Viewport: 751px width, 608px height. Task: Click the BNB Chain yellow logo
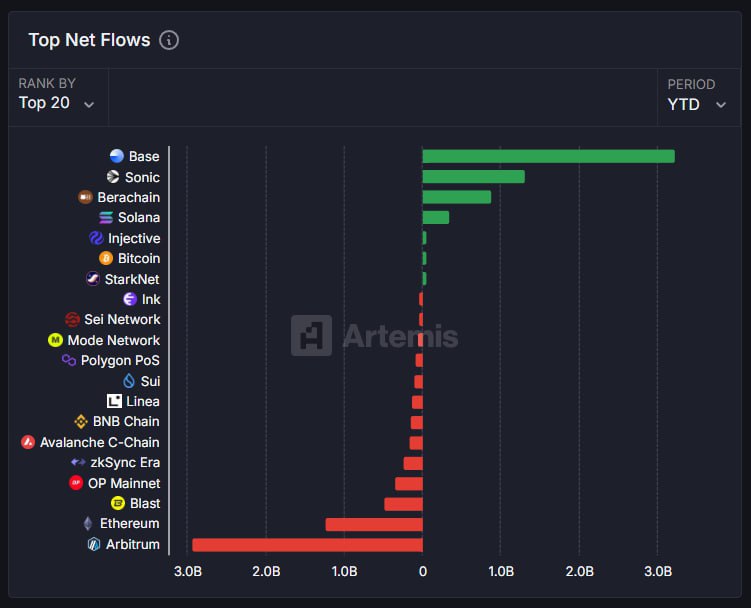point(81,422)
